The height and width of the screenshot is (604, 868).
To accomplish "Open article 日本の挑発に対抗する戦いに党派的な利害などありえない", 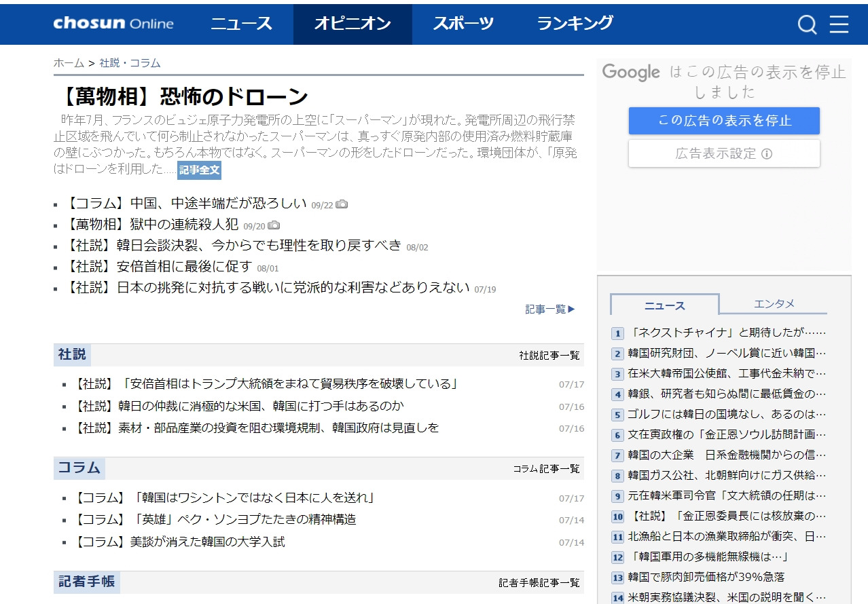I will (267, 288).
